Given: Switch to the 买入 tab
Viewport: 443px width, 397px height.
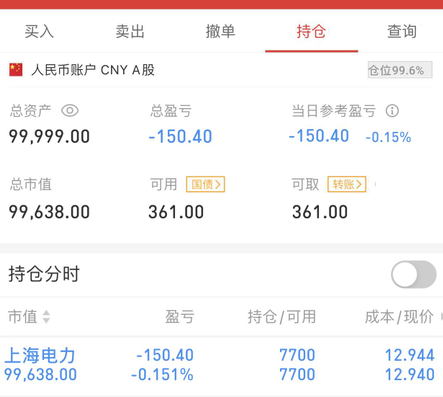Looking at the screenshot, I should click(39, 31).
